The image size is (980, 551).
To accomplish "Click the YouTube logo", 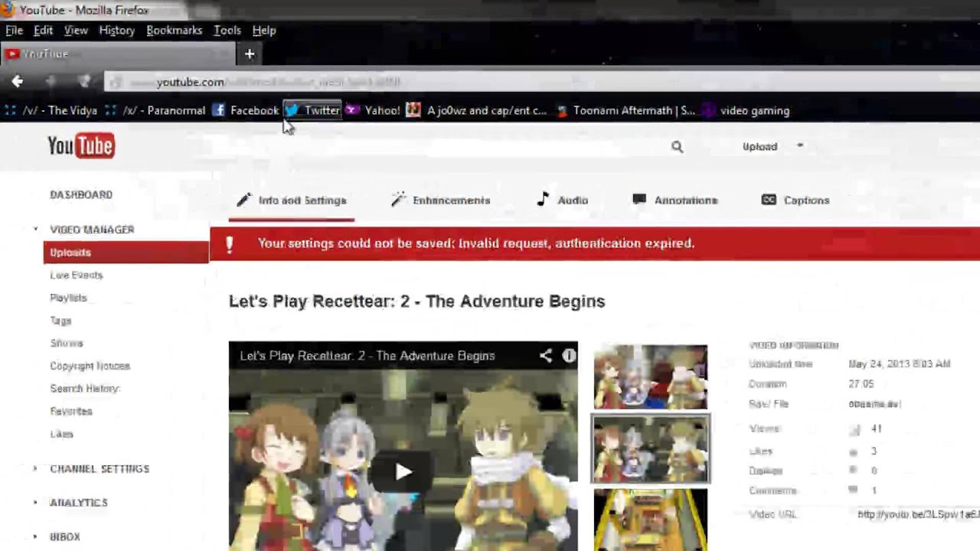I will pyautogui.click(x=81, y=145).
